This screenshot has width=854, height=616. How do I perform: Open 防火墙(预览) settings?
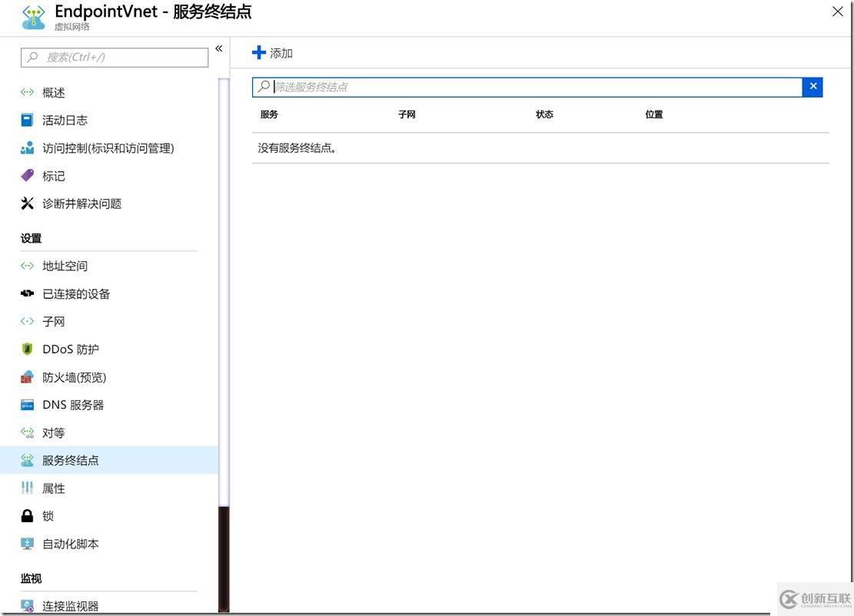73,376
